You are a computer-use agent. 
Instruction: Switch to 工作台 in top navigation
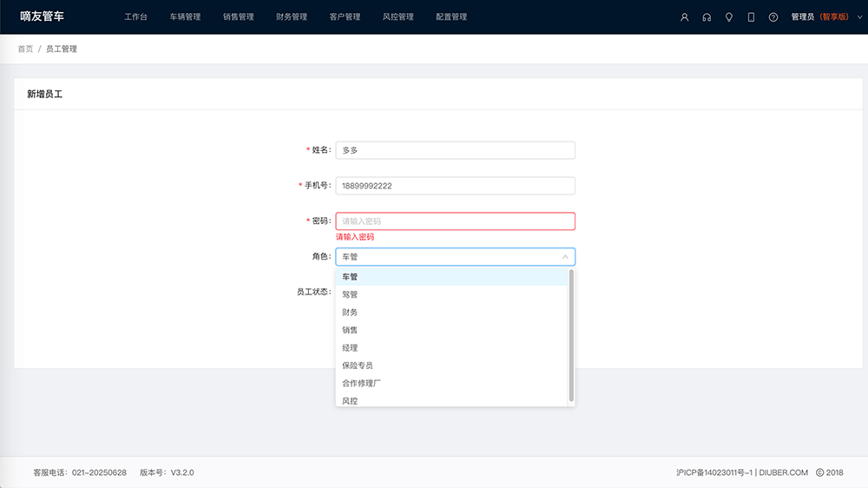(x=135, y=16)
